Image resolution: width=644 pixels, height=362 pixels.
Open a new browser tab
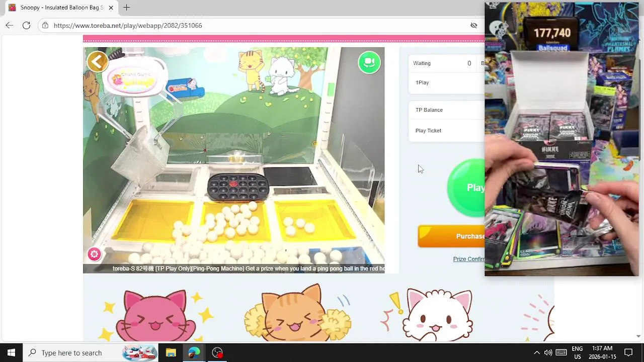coord(126,8)
